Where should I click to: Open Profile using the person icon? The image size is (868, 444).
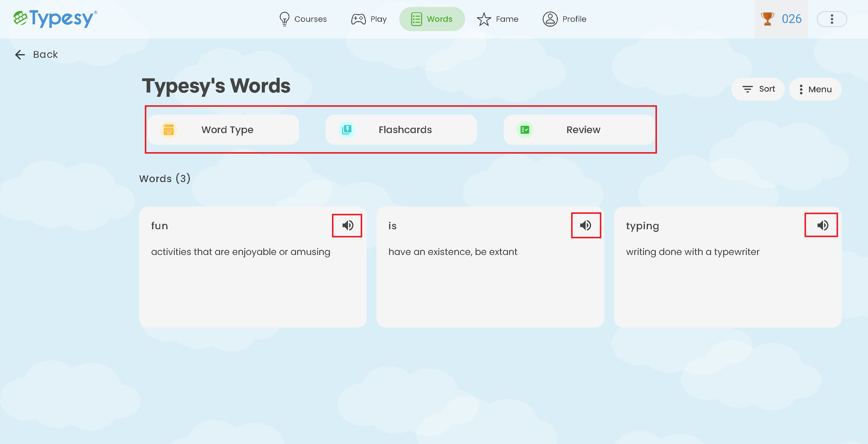tap(550, 19)
